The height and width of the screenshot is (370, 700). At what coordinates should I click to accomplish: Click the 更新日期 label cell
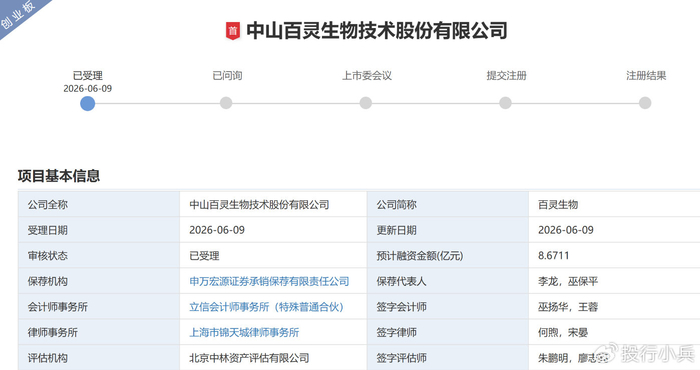448,230
